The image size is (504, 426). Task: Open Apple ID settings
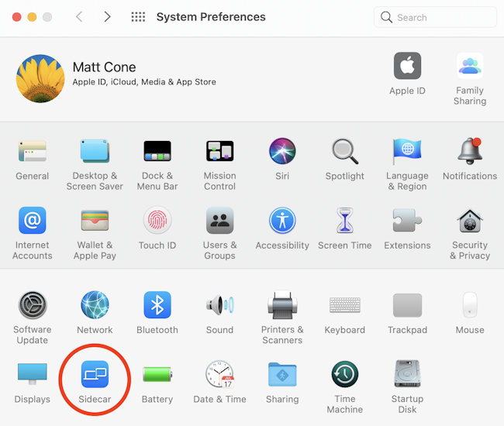tap(407, 66)
